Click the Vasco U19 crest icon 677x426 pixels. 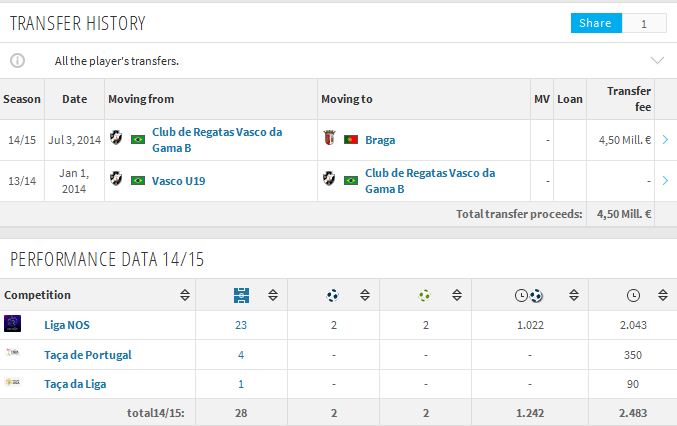click(115, 181)
